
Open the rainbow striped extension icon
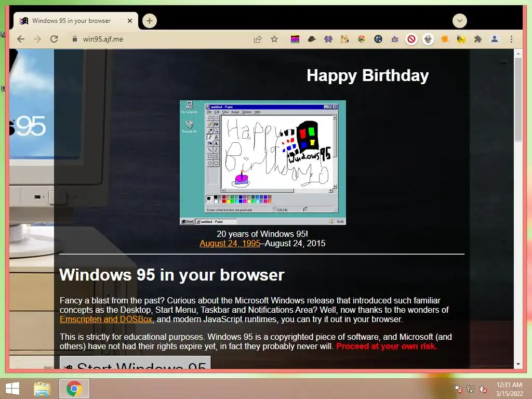(295, 39)
